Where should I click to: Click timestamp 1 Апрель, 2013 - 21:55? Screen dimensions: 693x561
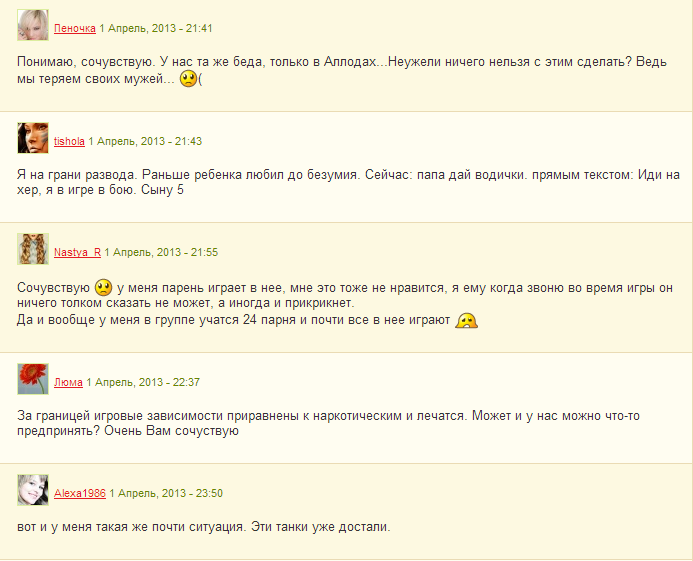point(161,252)
